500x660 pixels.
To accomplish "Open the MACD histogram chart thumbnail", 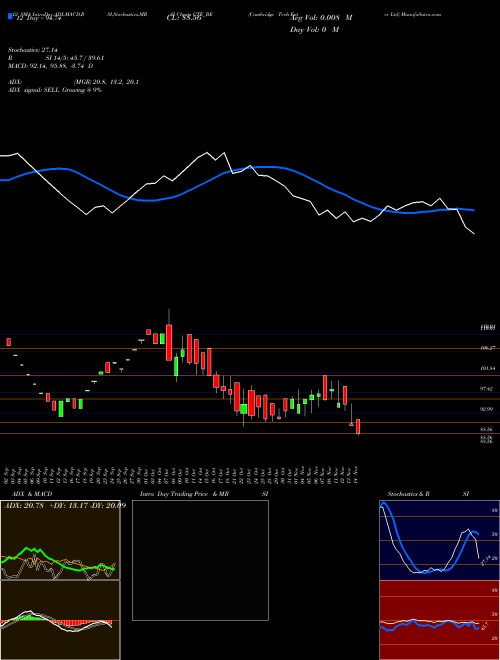I will pos(60,620).
